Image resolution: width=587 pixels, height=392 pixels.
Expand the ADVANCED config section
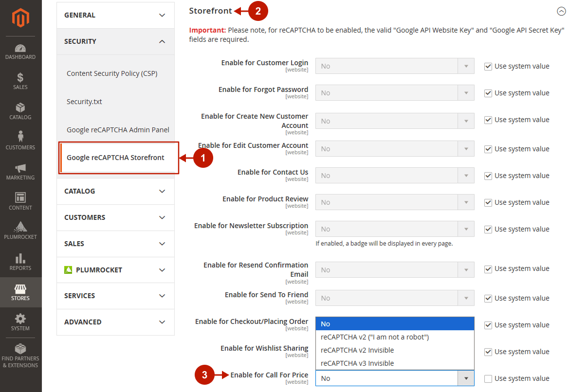(x=115, y=322)
